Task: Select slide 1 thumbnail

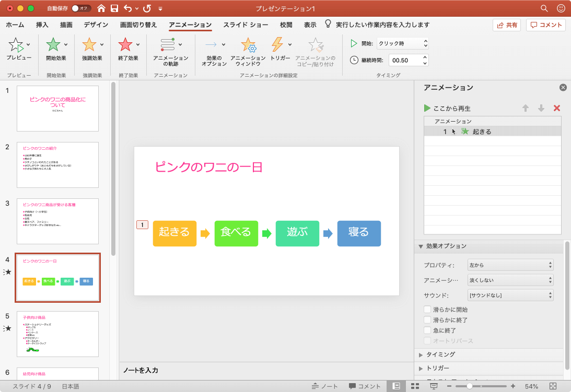Action: click(x=57, y=109)
